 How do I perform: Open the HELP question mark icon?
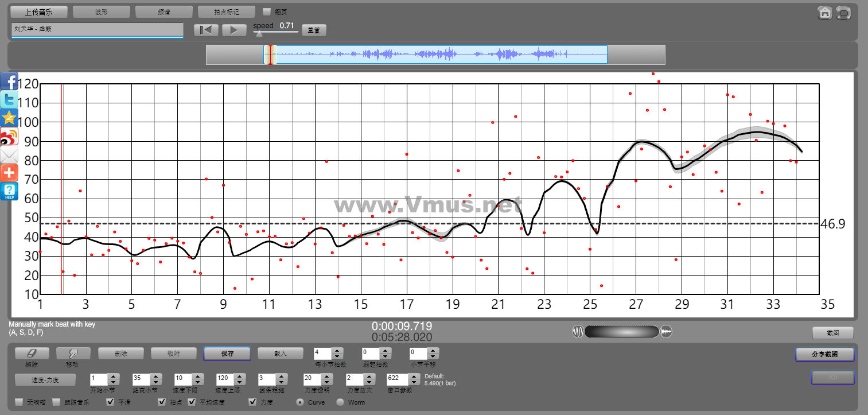pos(9,191)
